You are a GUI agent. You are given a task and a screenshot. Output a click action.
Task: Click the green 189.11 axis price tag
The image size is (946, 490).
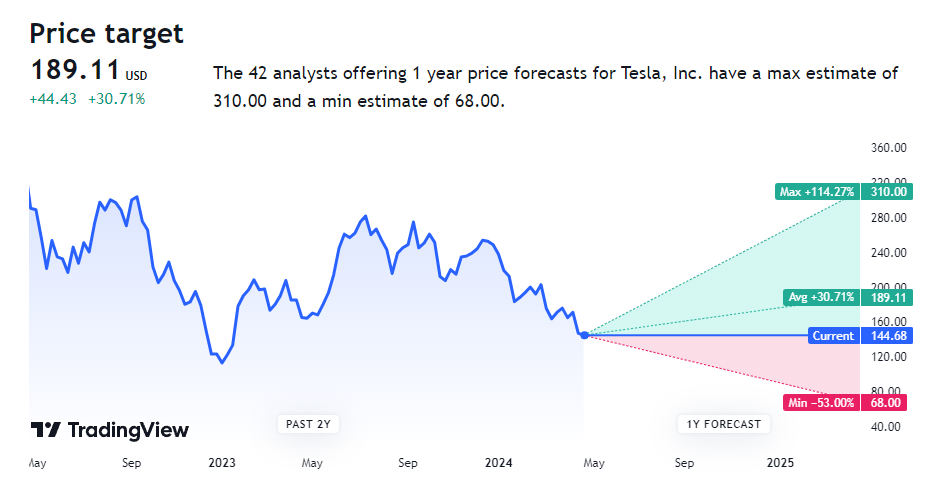click(888, 297)
